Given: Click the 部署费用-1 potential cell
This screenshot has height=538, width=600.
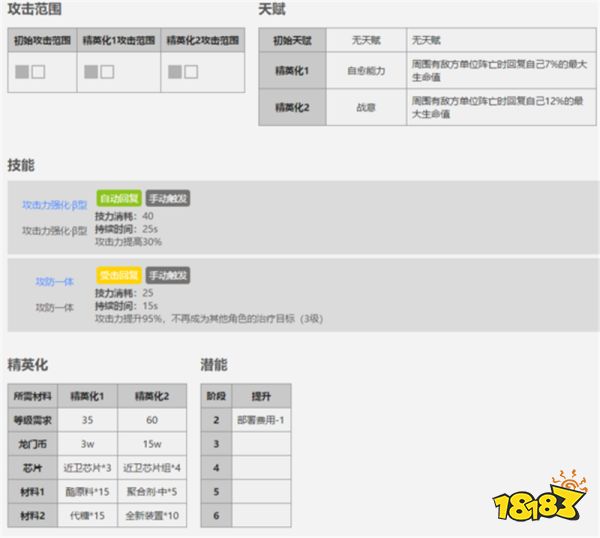Looking at the screenshot, I should click(260, 420).
